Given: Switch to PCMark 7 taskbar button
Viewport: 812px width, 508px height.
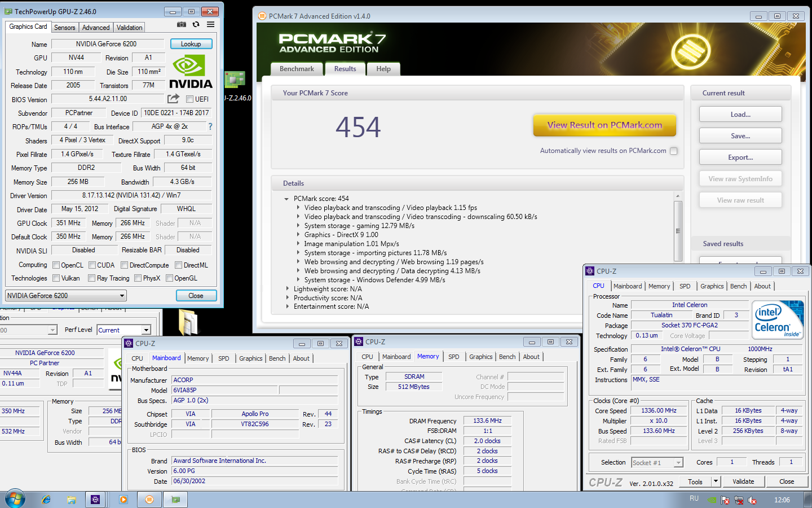Looking at the screenshot, I should [149, 500].
